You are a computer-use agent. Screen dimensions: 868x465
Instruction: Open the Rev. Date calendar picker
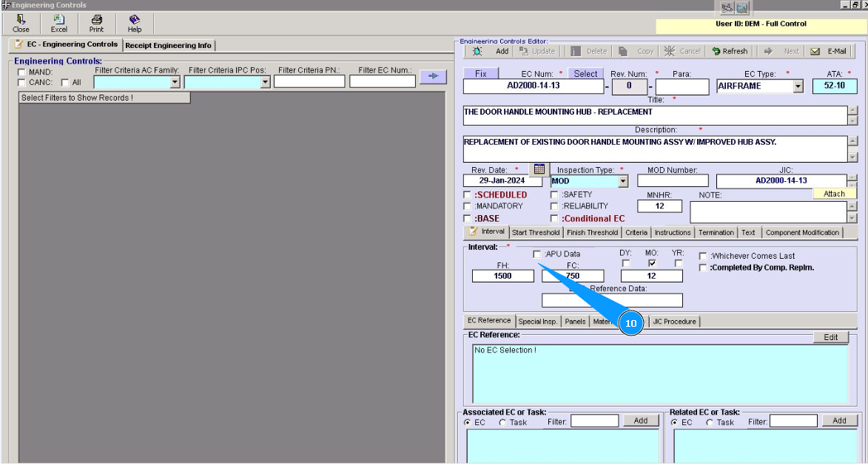point(539,169)
